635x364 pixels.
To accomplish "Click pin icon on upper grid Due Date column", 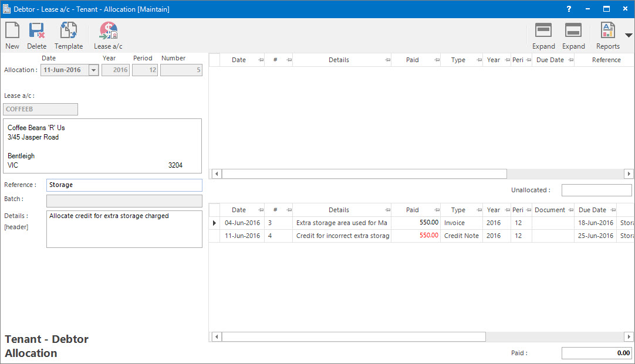I will [x=570, y=60].
